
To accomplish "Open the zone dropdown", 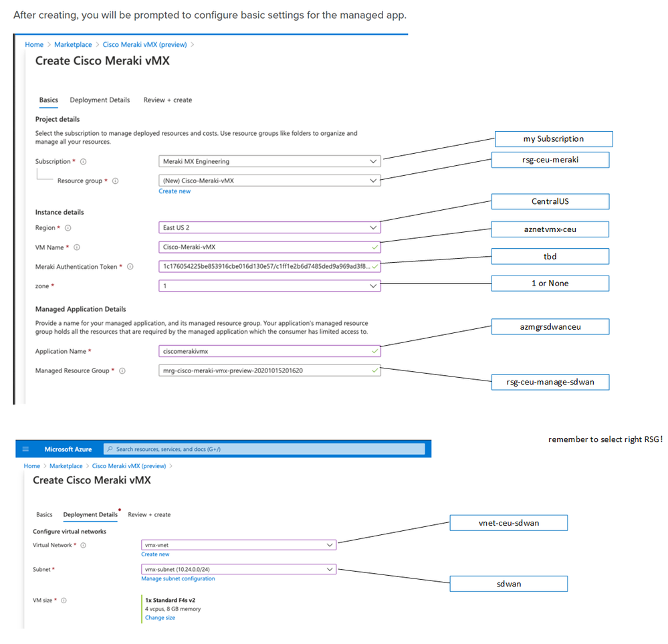I will pos(269,286).
